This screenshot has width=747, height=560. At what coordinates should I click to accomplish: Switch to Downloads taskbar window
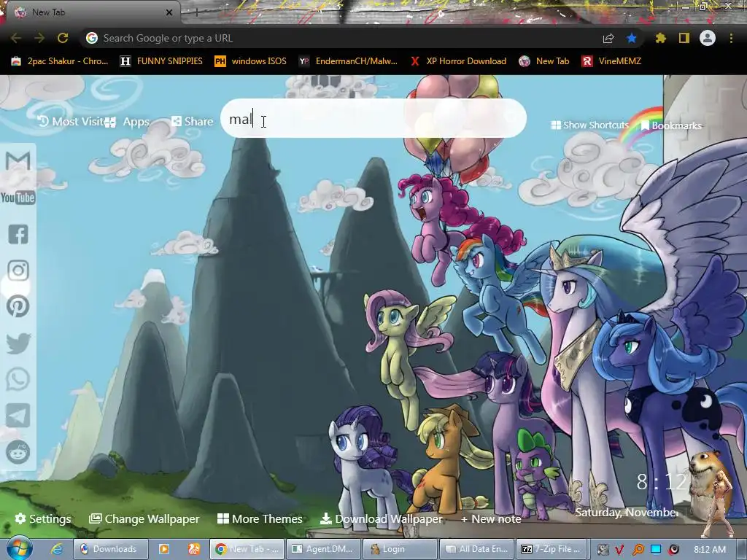point(111,549)
